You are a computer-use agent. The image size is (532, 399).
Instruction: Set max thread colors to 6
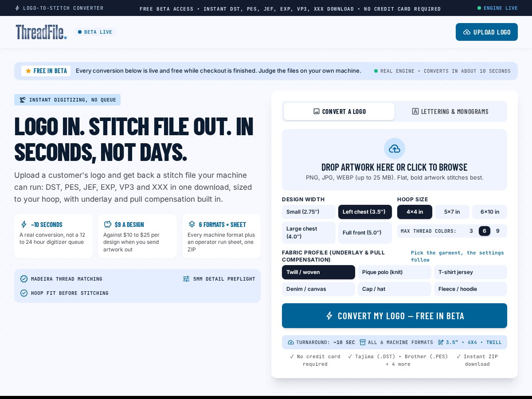(485, 231)
